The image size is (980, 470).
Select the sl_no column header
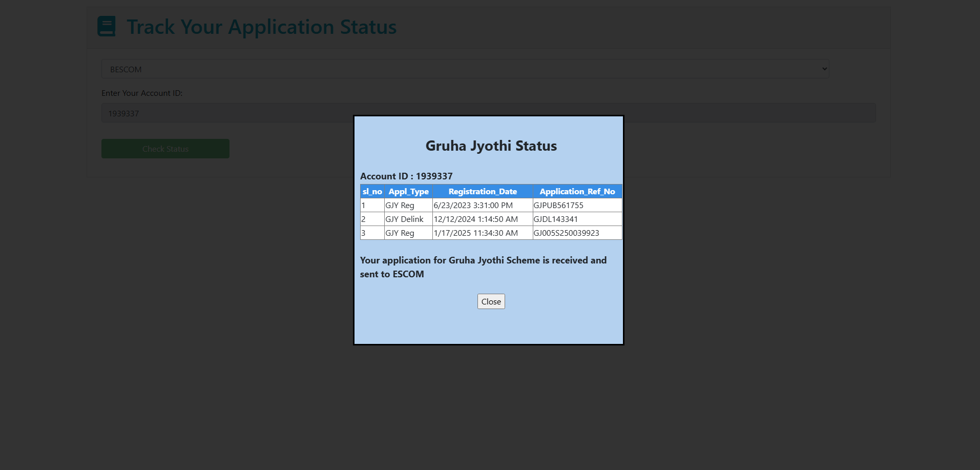point(372,191)
